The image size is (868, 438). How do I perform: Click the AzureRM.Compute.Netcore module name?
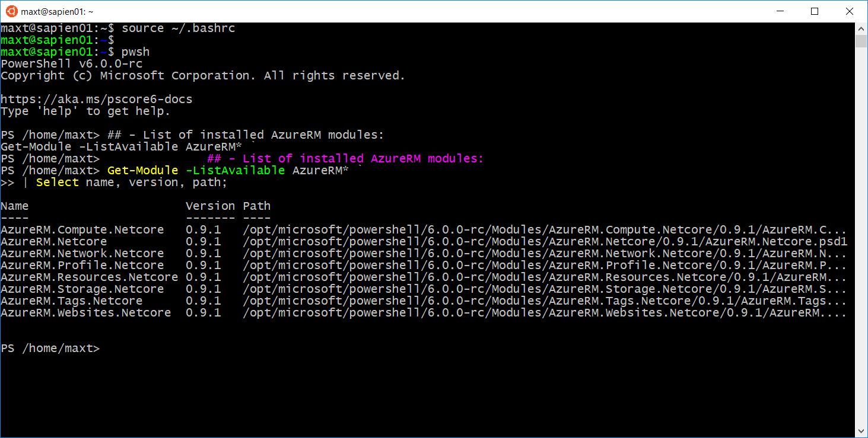[82, 230]
